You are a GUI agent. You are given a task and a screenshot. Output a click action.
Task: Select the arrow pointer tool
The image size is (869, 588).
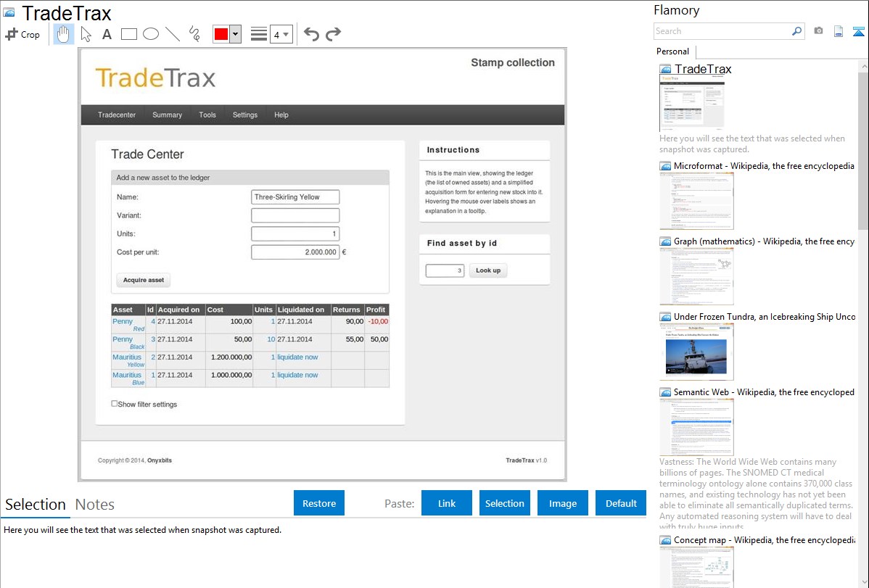point(86,34)
